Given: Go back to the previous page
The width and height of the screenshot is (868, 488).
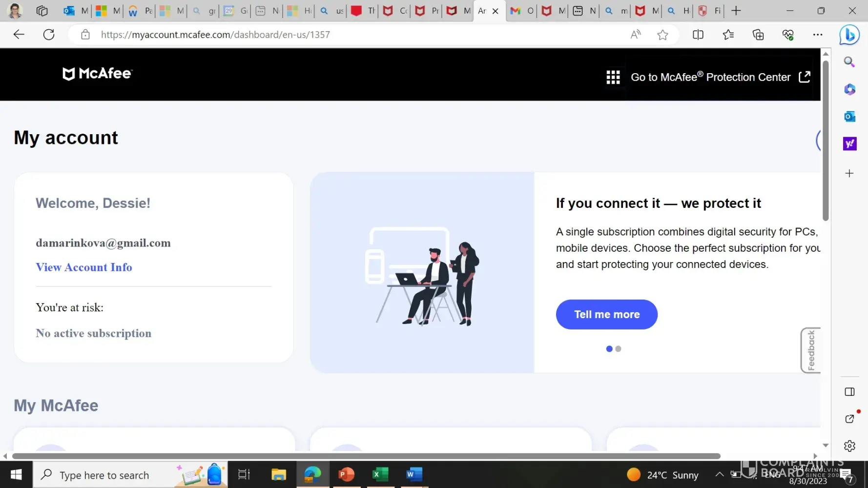Looking at the screenshot, I should pos(19,35).
